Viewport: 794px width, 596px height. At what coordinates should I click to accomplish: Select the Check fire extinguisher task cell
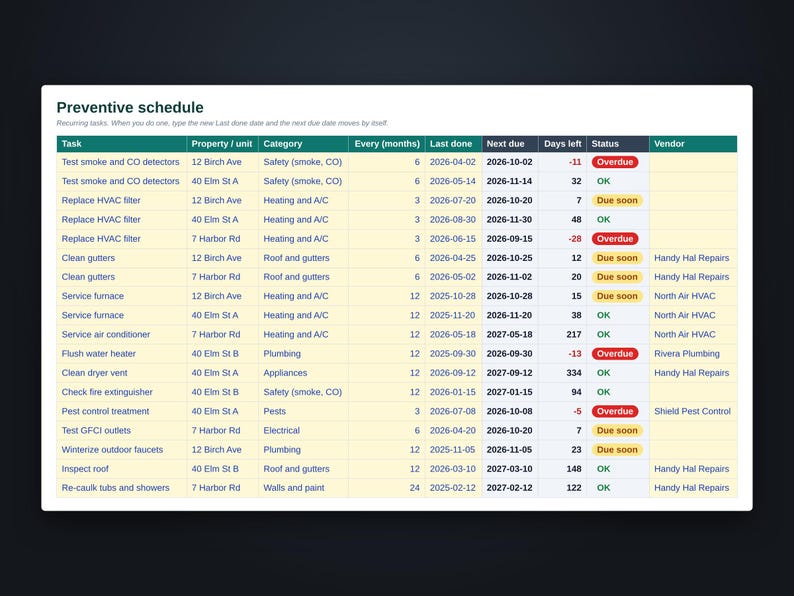(122, 392)
